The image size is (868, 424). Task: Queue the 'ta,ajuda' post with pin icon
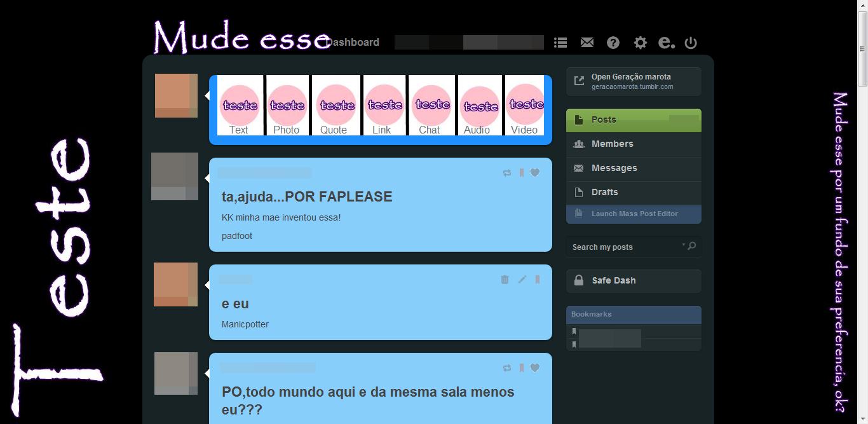click(521, 172)
